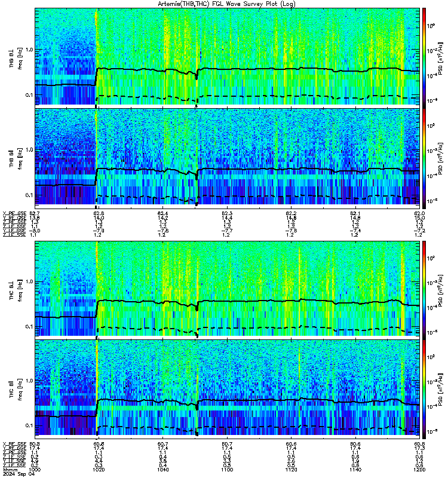Click 'X_RE_GSE' row label under THB panels

point(14,213)
